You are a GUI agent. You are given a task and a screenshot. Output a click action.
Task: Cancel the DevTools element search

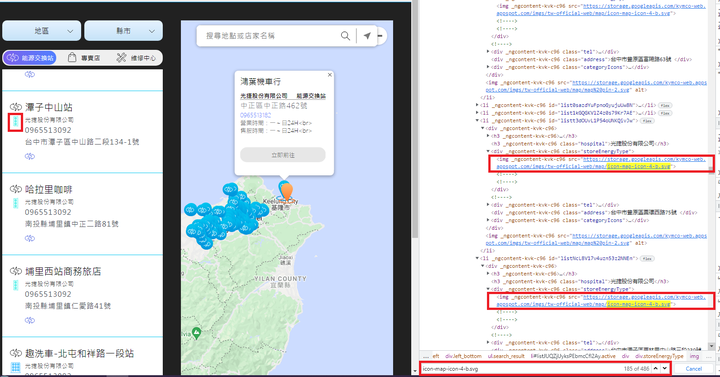click(693, 369)
